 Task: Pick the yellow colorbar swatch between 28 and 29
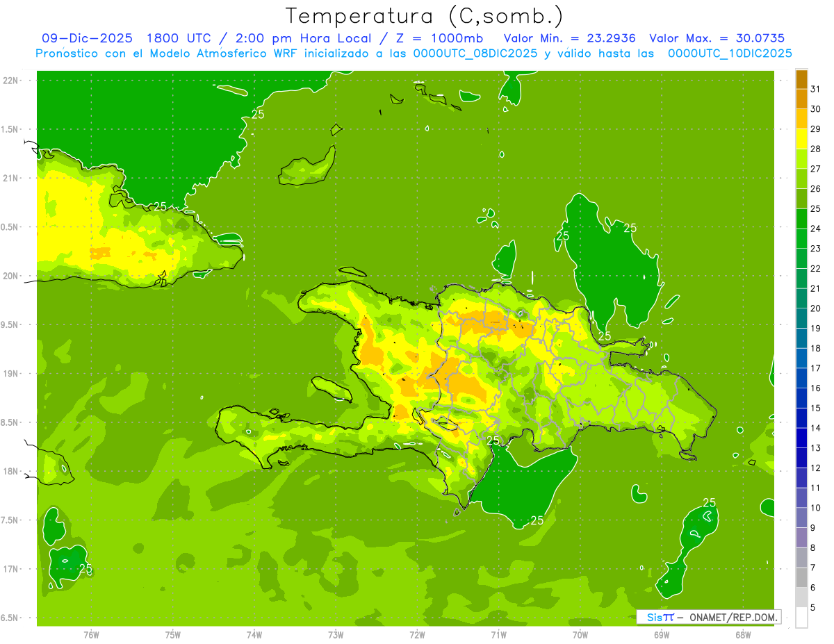[x=801, y=139]
